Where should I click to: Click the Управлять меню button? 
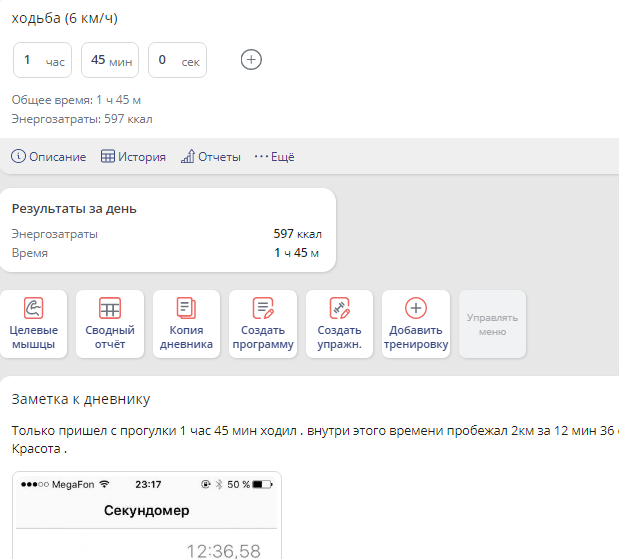(x=492, y=323)
